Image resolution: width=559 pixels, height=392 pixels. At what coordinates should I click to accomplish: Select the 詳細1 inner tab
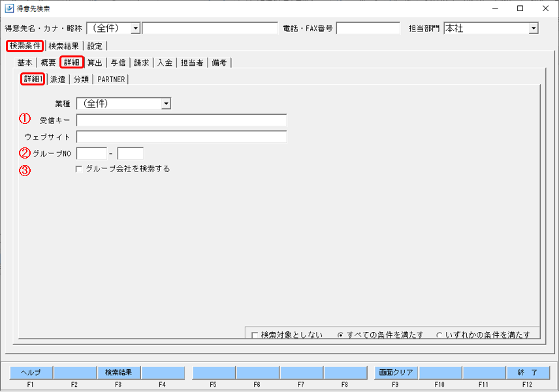tap(33, 79)
